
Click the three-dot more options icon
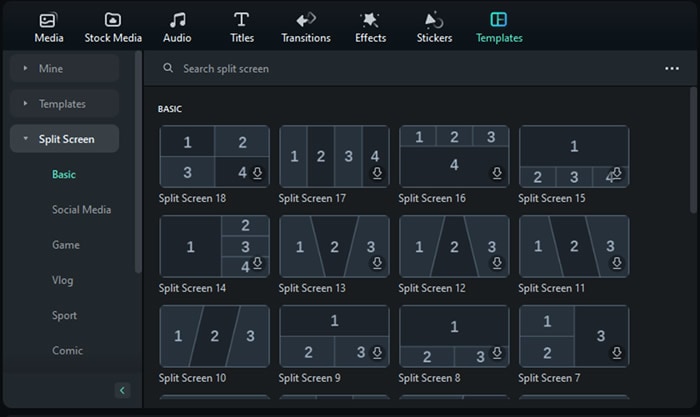672,69
